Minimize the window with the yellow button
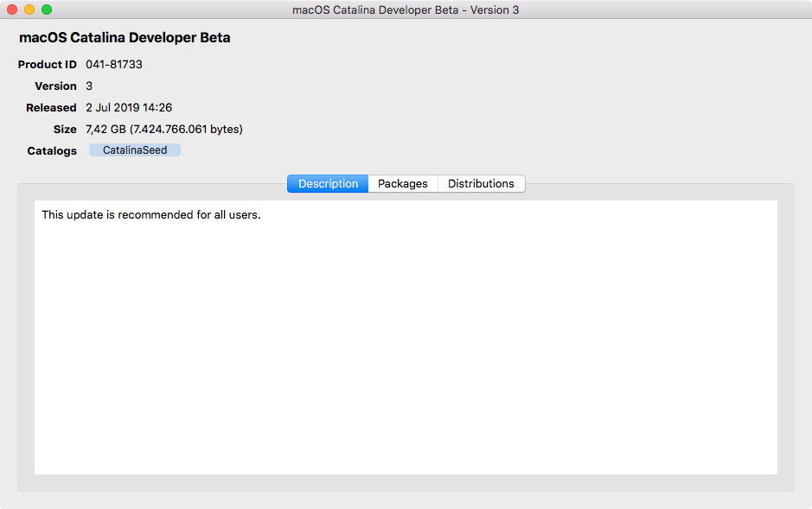This screenshot has width=812, height=509. click(x=29, y=10)
